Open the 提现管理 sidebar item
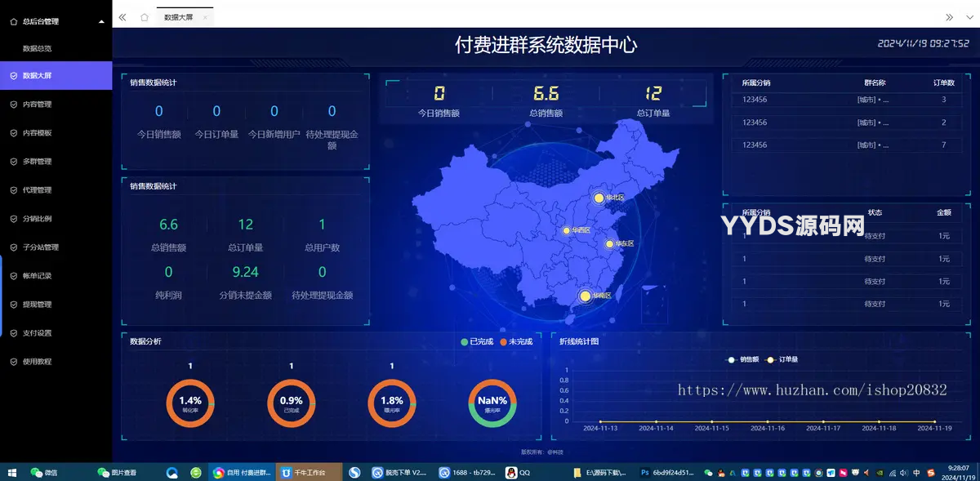Viewport: 980px width, 481px height. point(37,305)
